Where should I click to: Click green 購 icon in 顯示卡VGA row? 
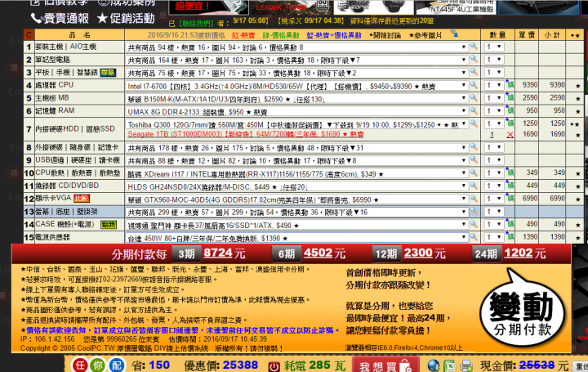pyautogui.click(x=510, y=198)
